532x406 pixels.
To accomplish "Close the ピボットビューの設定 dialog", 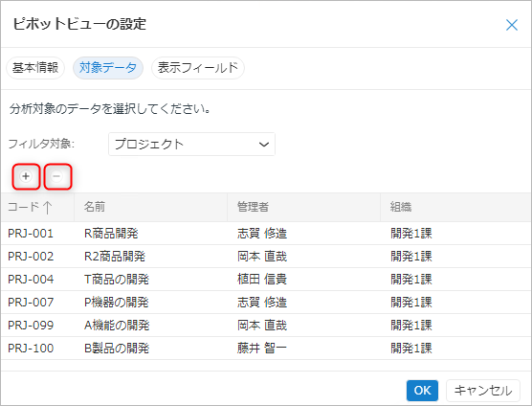I will point(512,25).
